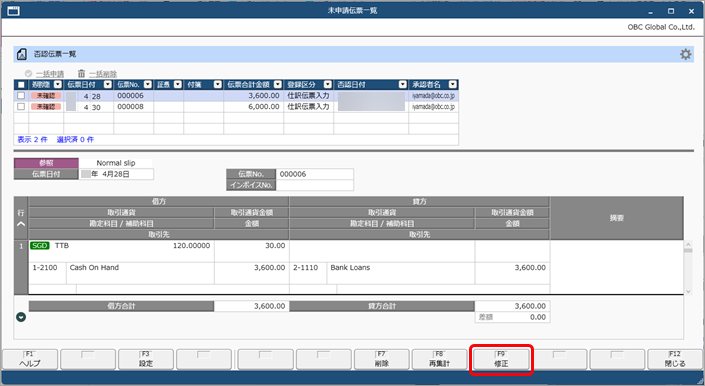Click the 選択済 0 件 count text

pyautogui.click(x=75, y=140)
